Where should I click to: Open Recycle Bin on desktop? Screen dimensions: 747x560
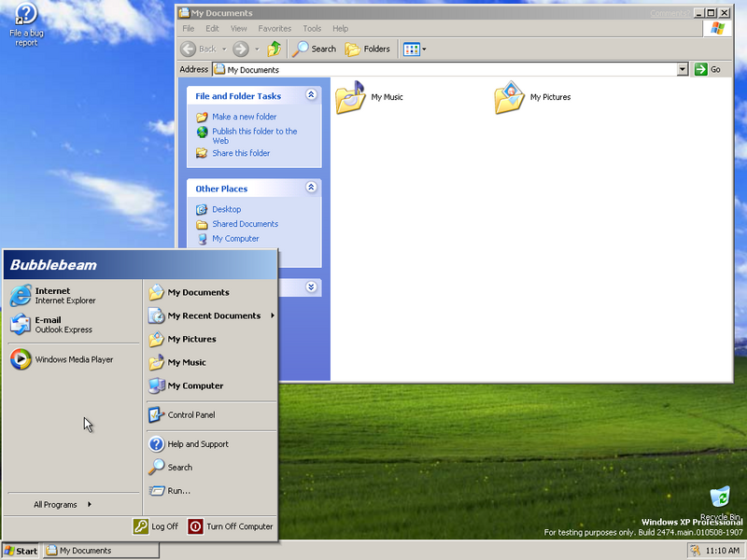click(x=719, y=498)
